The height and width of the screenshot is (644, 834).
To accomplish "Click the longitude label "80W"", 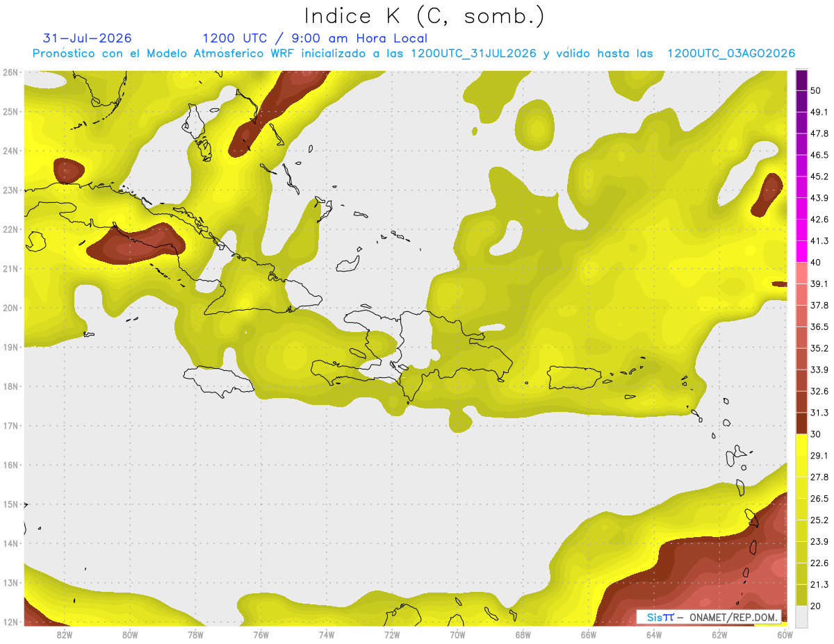I will pyautogui.click(x=129, y=635).
